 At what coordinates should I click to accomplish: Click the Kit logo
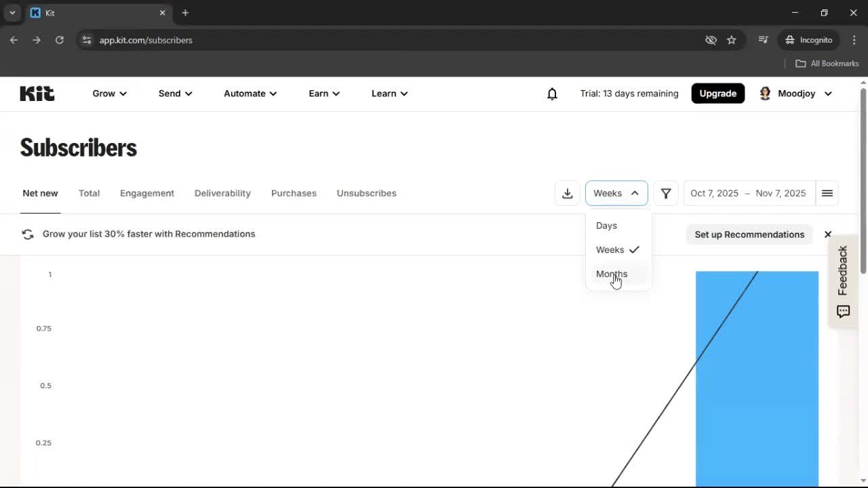(x=37, y=94)
